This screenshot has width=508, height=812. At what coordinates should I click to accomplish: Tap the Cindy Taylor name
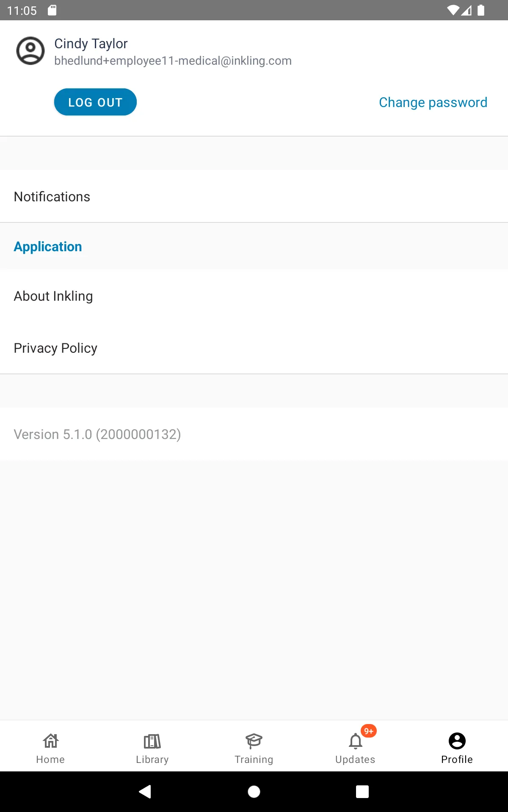point(91,44)
